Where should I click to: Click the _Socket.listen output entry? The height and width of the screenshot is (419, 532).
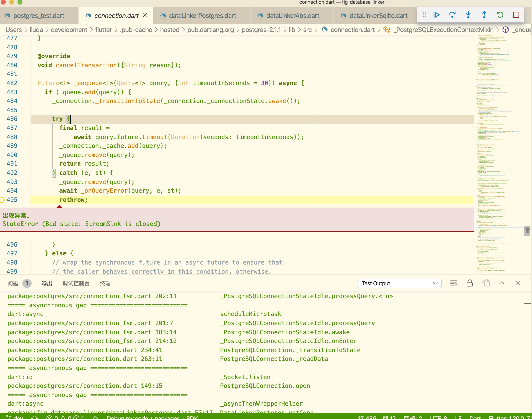[245, 377]
